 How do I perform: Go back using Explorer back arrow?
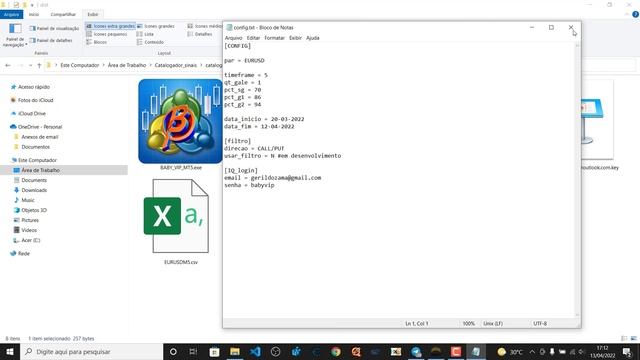pos(8,65)
